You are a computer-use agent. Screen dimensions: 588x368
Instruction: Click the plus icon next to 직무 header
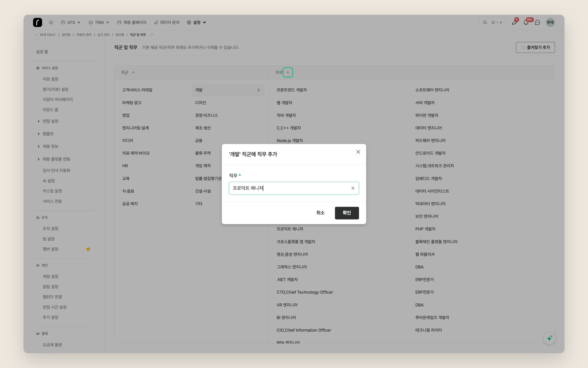[288, 72]
